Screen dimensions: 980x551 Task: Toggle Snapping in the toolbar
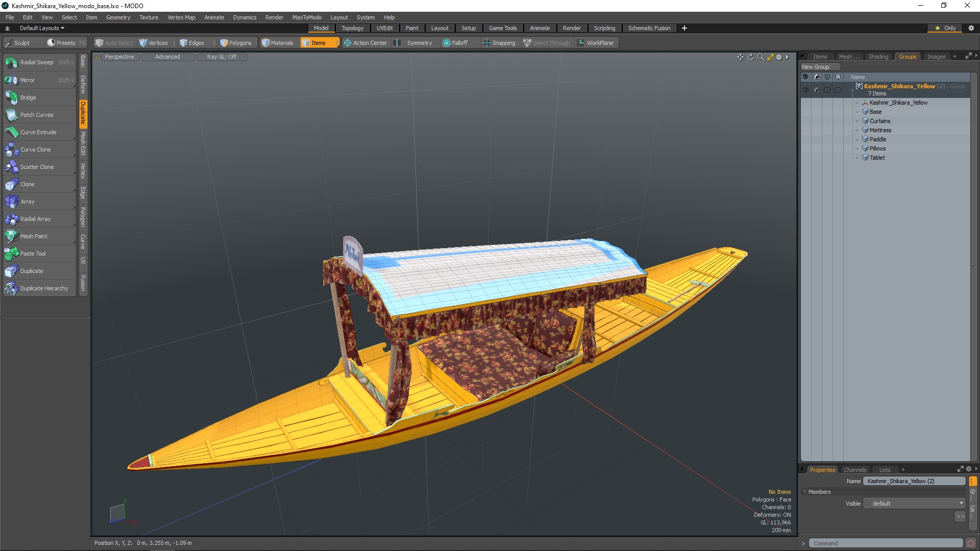click(499, 43)
